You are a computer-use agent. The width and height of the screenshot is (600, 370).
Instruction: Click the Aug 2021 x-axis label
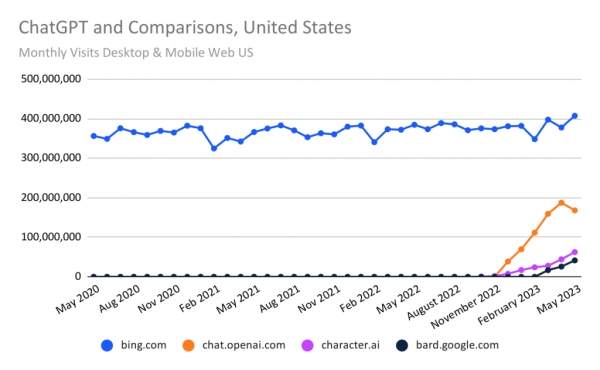click(x=280, y=299)
